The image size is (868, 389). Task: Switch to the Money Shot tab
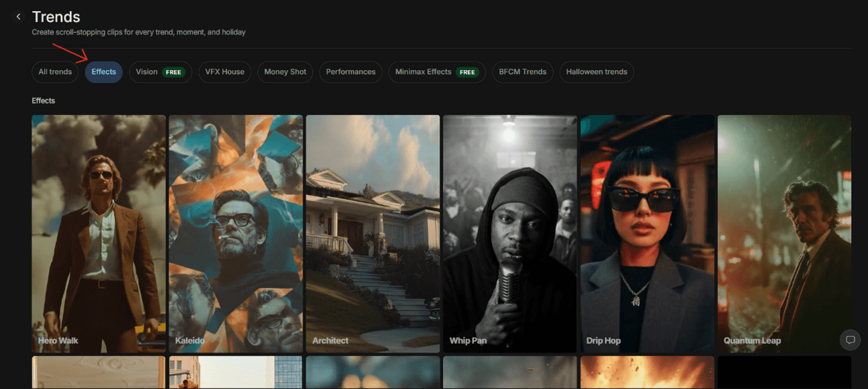pyautogui.click(x=285, y=72)
